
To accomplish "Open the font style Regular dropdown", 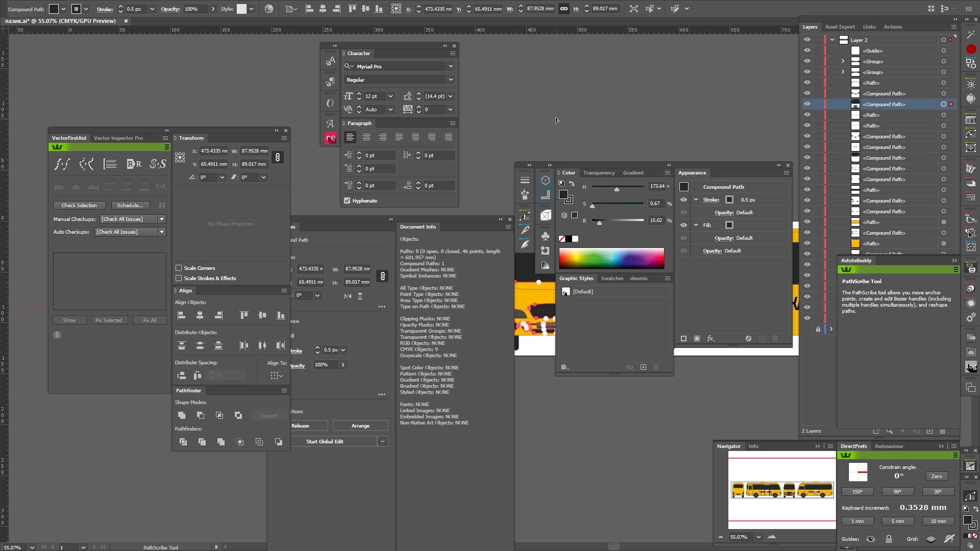I will (451, 80).
